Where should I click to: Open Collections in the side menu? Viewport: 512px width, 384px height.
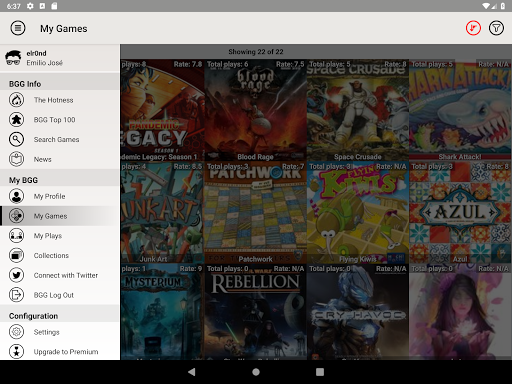click(x=60, y=255)
